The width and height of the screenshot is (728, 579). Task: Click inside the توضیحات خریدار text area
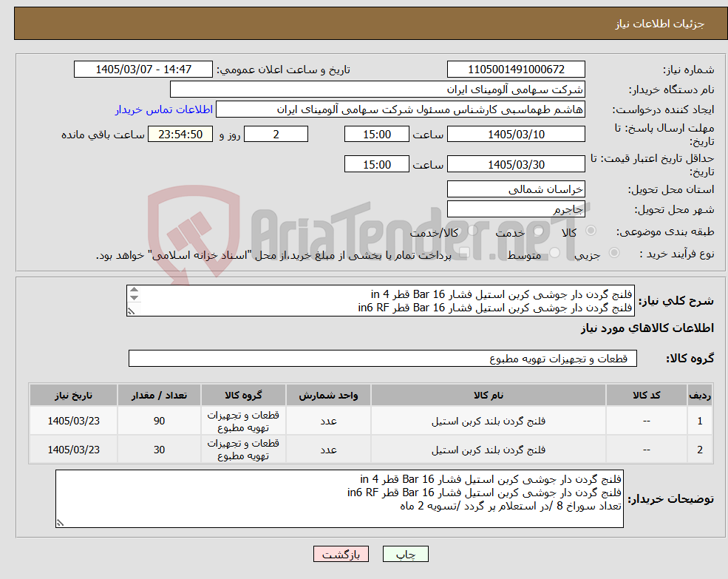point(339,498)
